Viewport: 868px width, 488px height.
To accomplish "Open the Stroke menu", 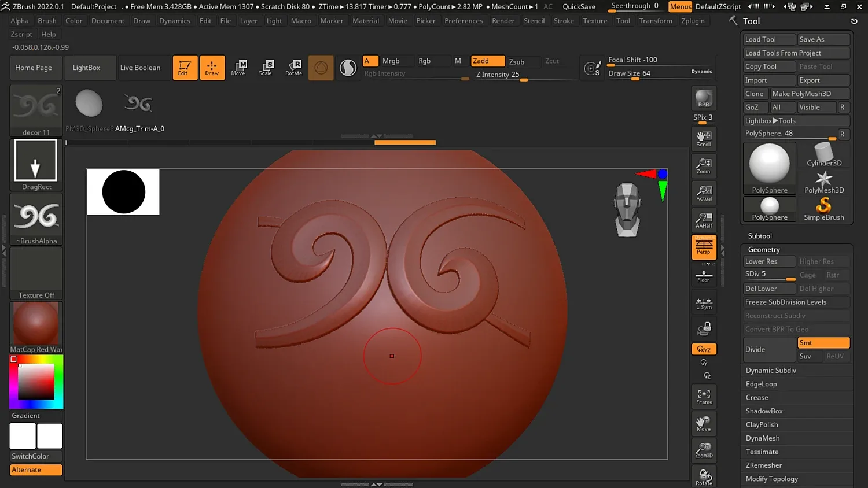I will point(564,21).
